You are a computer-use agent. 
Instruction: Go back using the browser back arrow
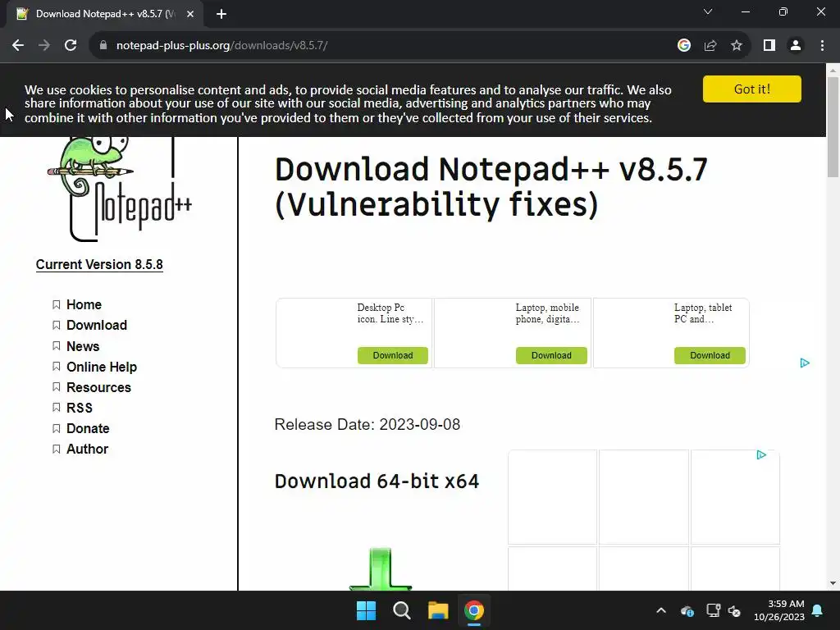(18, 46)
